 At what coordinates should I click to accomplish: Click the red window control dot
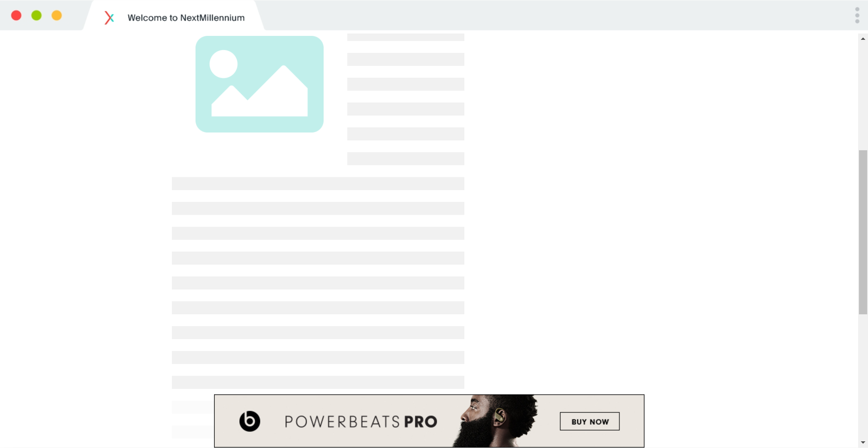(16, 15)
